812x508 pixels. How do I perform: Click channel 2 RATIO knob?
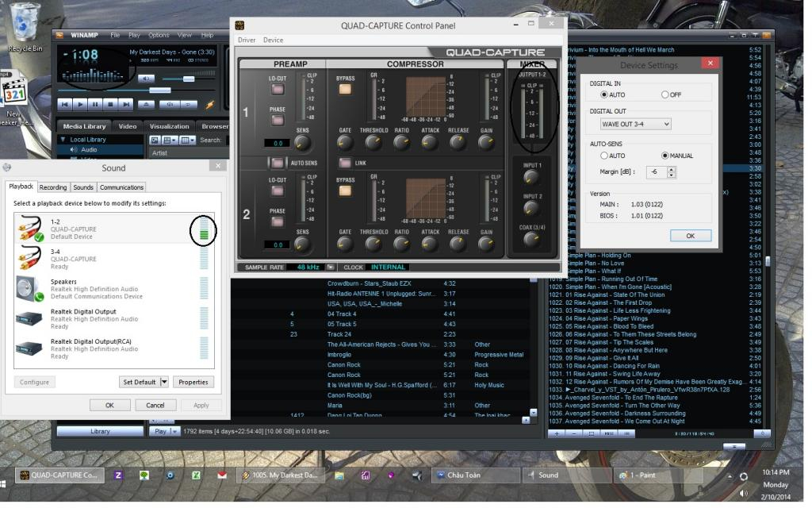401,244
